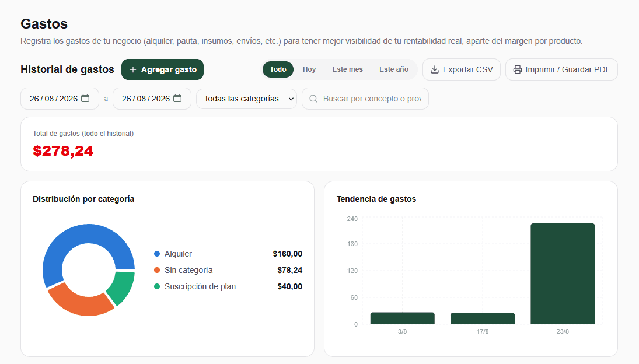Click the printer icon beside Imprimir
639x364 pixels.
coord(518,69)
